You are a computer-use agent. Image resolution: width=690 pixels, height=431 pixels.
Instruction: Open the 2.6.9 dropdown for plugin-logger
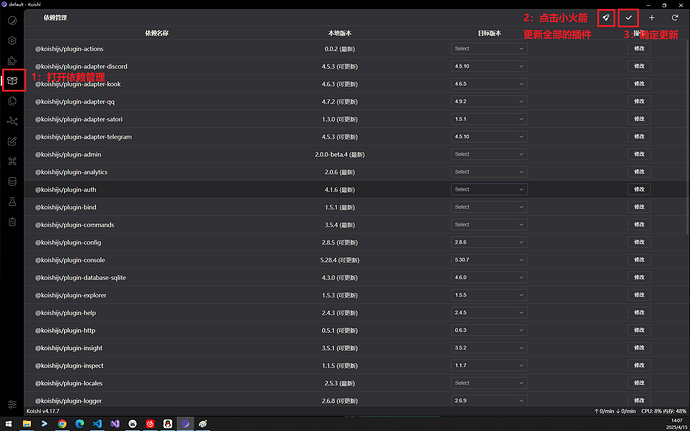coord(489,401)
